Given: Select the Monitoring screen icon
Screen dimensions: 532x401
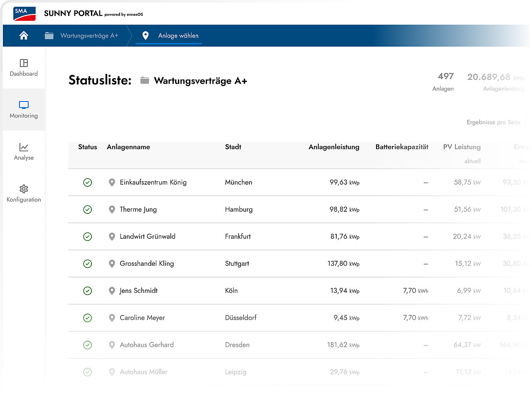Looking at the screenshot, I should [x=24, y=105].
